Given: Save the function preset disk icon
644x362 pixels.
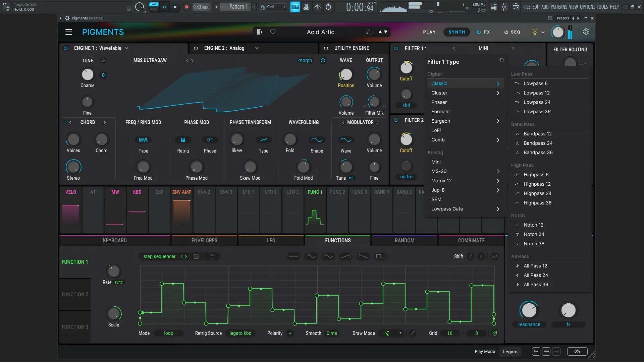Looking at the screenshot, I should point(196,256).
